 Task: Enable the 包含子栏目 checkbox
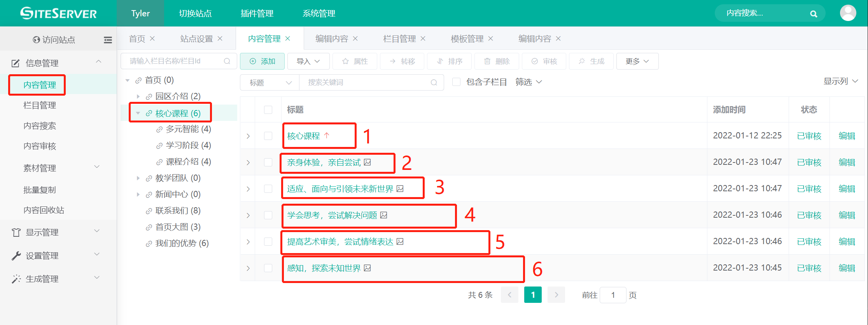(457, 82)
